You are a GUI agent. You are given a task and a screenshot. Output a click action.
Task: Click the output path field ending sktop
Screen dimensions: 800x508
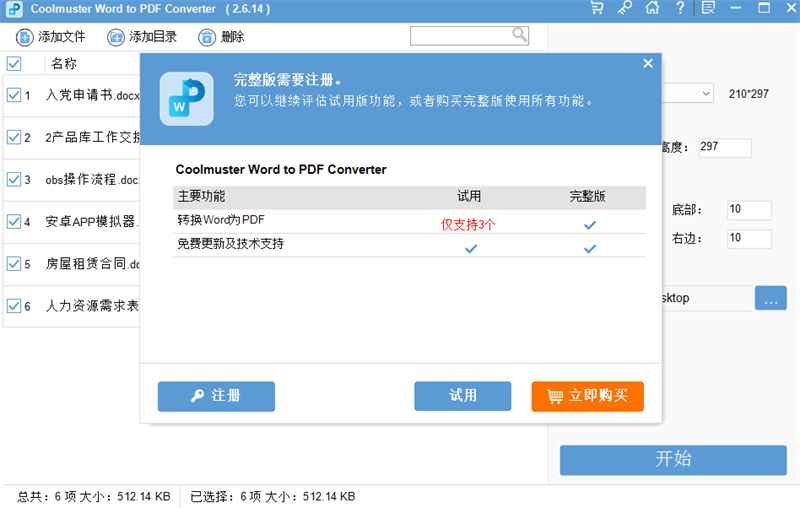707,298
